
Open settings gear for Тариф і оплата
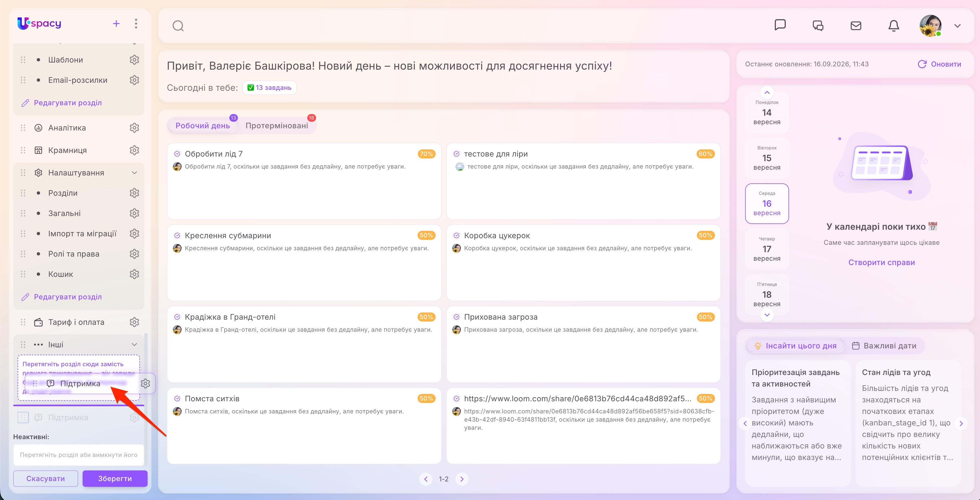click(134, 322)
